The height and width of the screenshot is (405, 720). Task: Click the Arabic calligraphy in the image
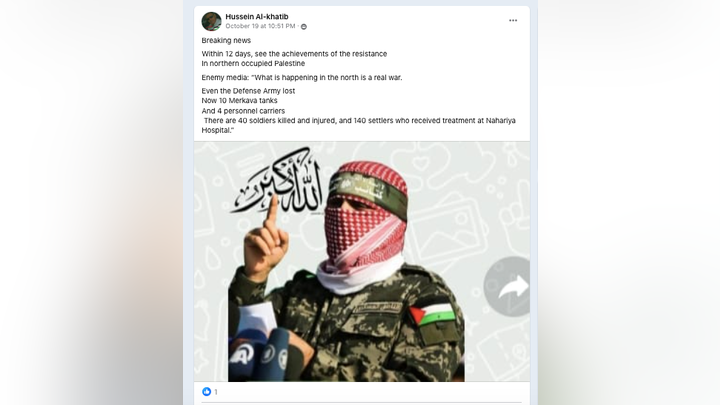point(278,181)
